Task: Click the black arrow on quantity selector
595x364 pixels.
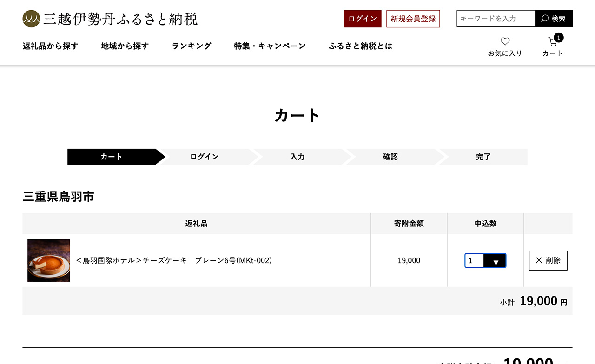Action: point(495,261)
